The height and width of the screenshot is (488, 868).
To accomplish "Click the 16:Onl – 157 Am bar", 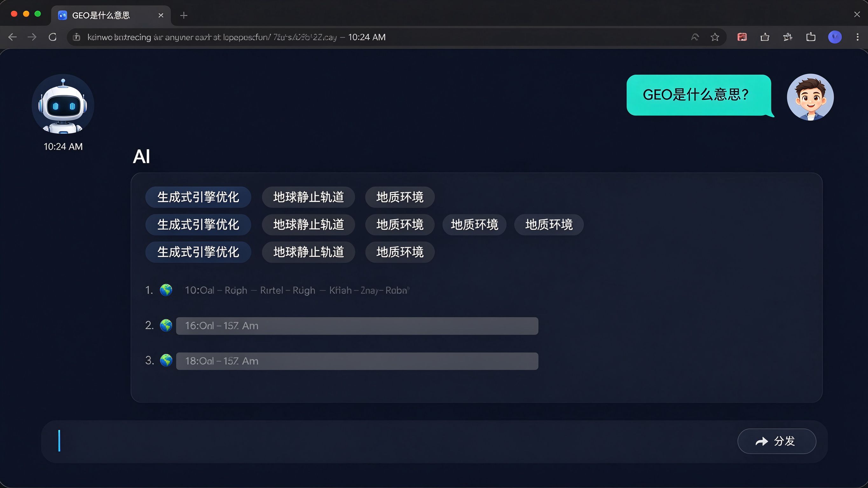I will coord(357,326).
